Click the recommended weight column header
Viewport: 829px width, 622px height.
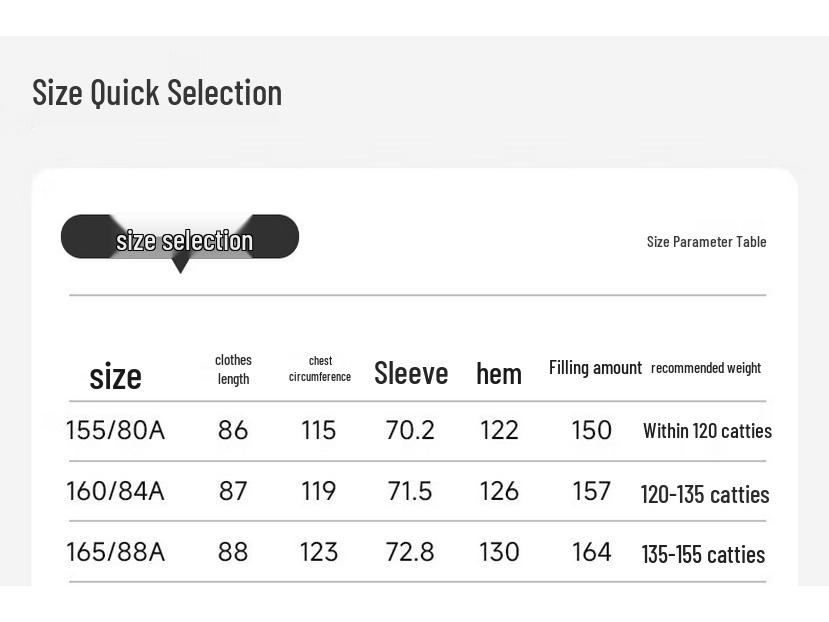point(706,368)
